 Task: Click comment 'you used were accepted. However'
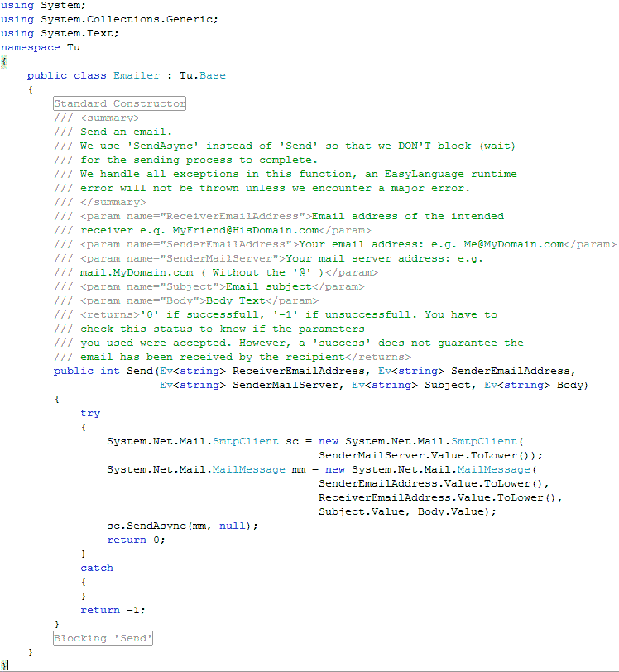pos(289,343)
